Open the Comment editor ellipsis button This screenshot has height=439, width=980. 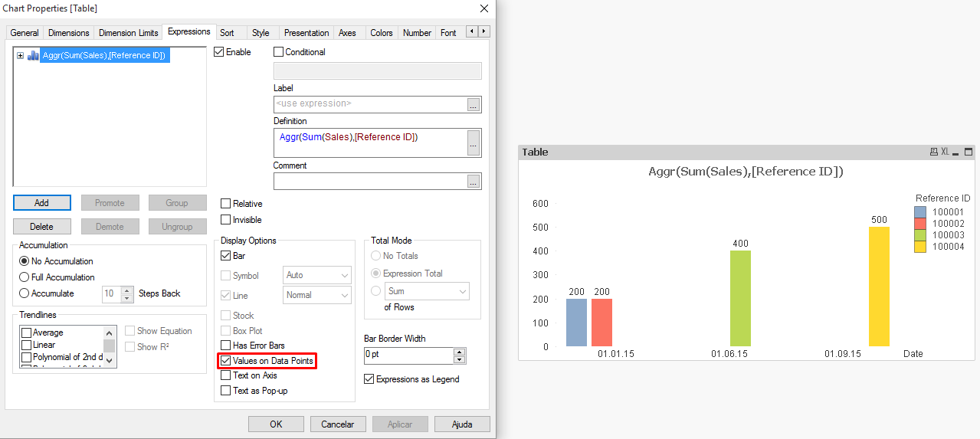(474, 182)
